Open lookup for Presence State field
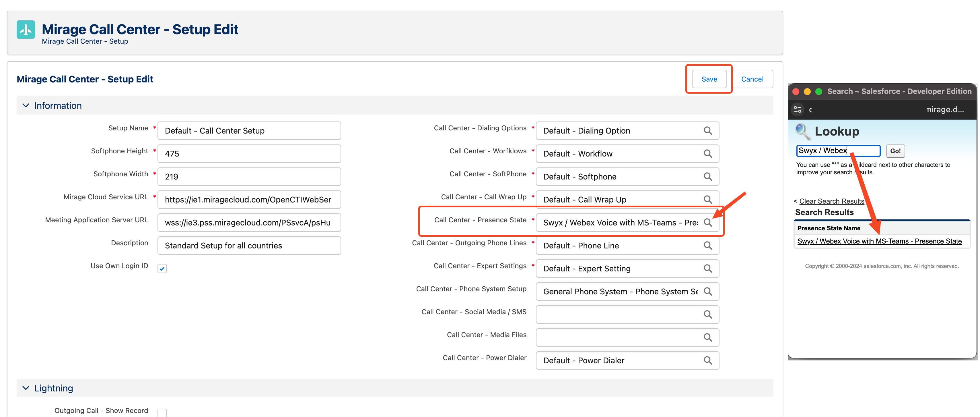980x417 pixels. [708, 222]
